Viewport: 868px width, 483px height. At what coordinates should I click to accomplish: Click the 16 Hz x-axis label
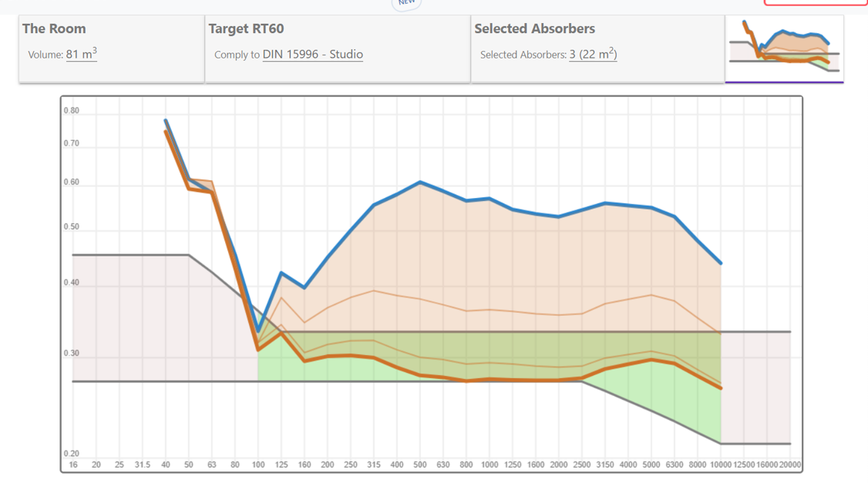pyautogui.click(x=73, y=465)
